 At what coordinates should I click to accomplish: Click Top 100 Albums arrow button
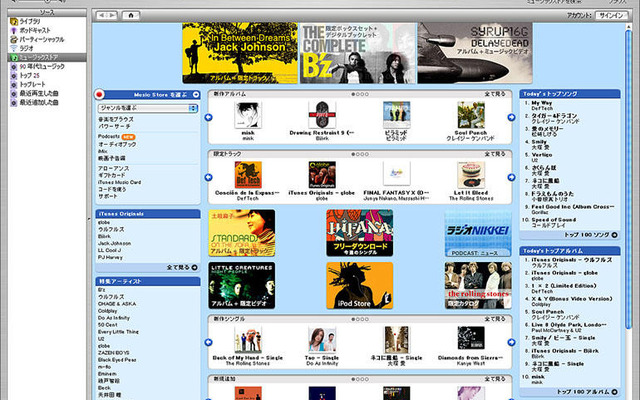pyautogui.click(x=615, y=392)
